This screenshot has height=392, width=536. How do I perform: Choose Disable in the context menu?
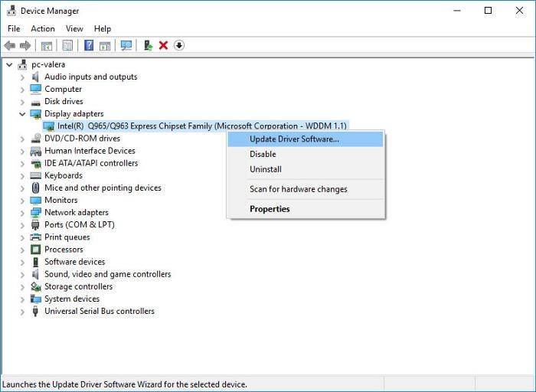306,154
